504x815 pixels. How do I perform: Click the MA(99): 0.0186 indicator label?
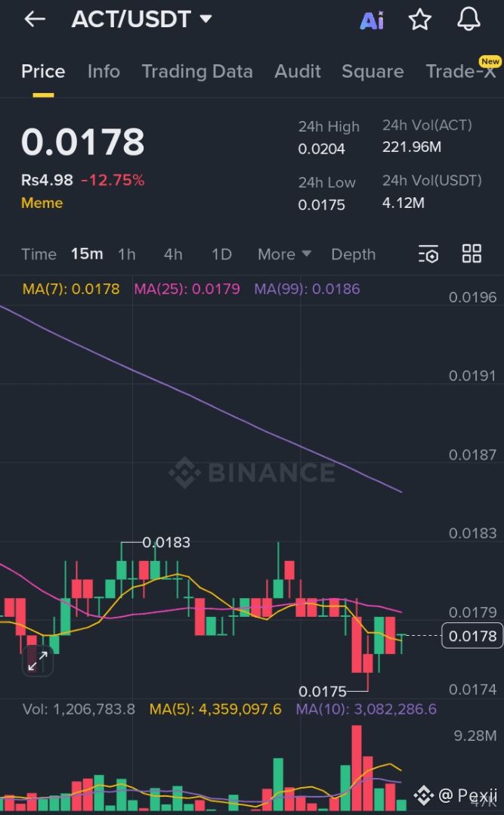(307, 289)
